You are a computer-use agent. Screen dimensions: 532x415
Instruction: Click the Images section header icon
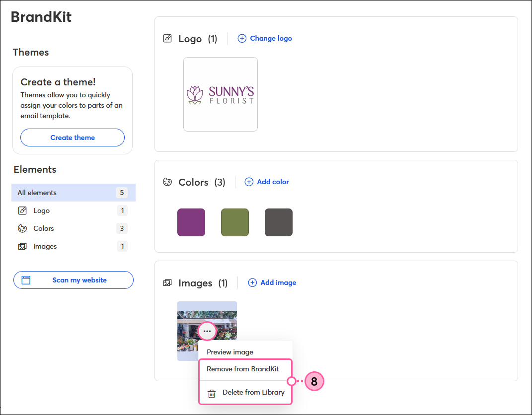(x=167, y=283)
